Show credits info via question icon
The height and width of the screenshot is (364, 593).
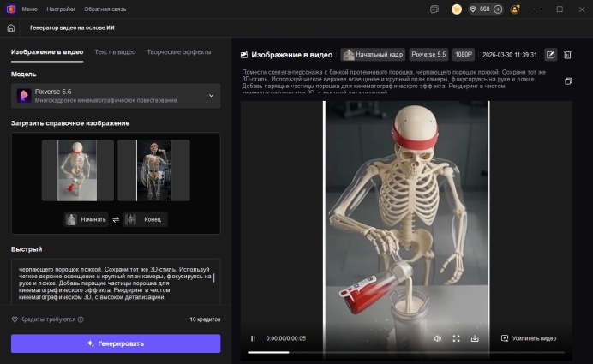pos(81,319)
